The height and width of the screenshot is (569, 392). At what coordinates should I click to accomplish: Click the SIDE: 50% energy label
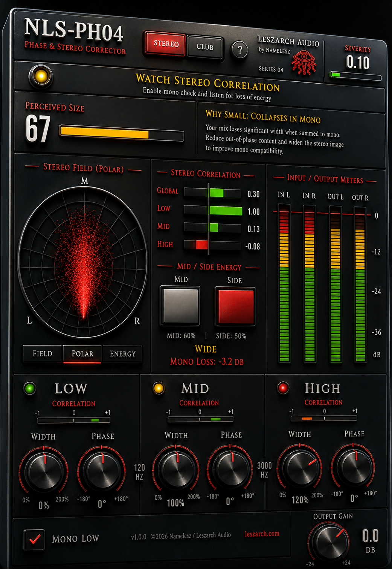click(231, 336)
